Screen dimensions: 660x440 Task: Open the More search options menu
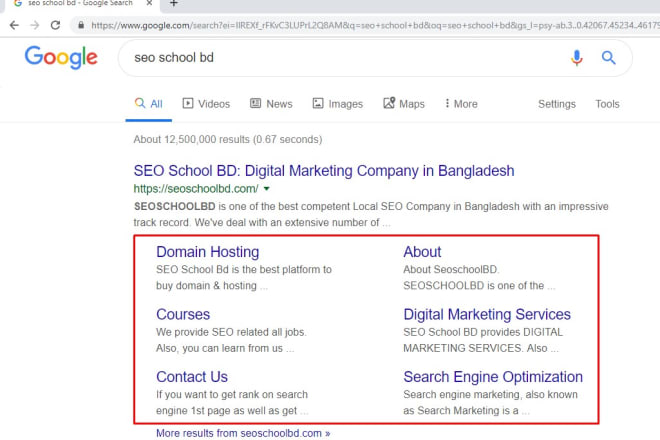tap(461, 104)
